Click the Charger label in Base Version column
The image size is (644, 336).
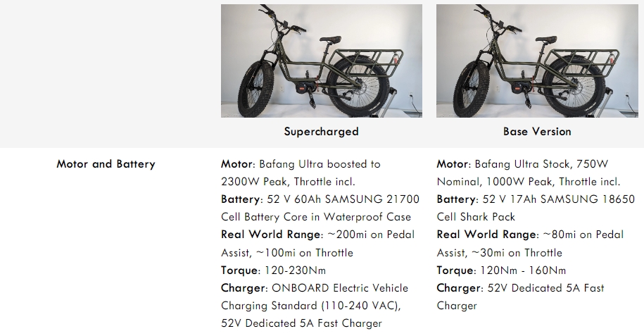coord(459,288)
